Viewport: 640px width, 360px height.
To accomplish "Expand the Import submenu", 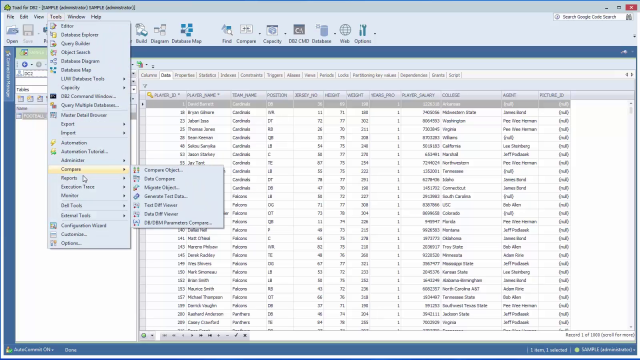I will 89,133.
